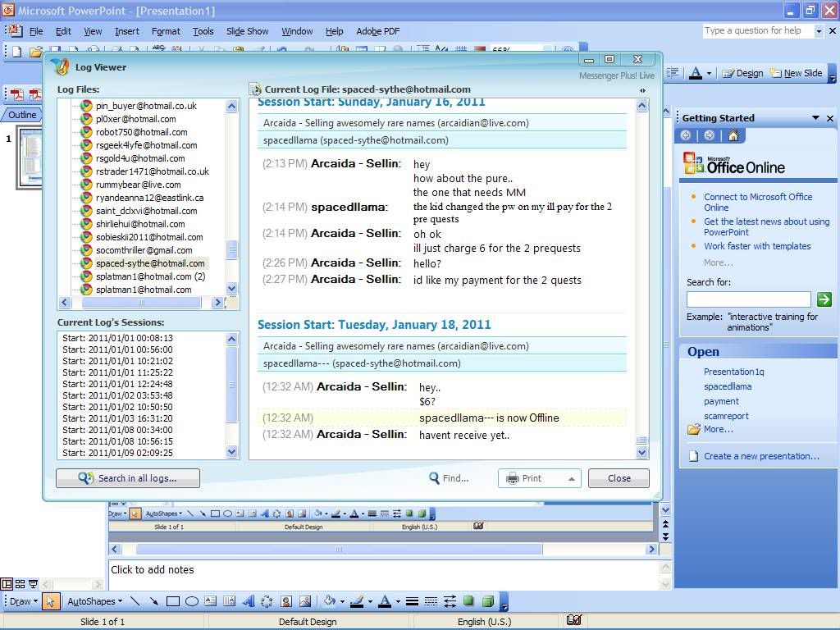This screenshot has height=630, width=840.
Task: Select rummybear@live.com log file
Action: coord(138,185)
